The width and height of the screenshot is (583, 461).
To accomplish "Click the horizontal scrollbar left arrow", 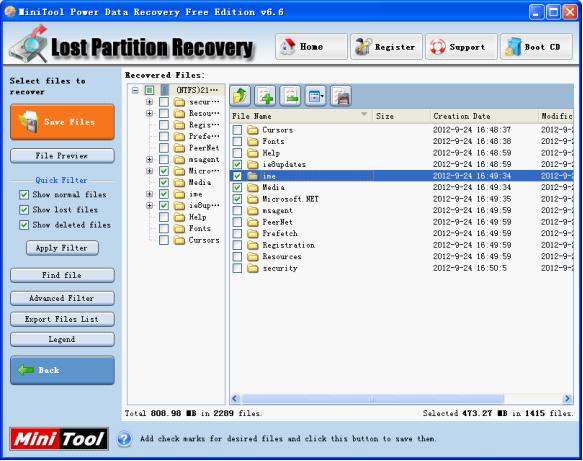I will point(235,399).
